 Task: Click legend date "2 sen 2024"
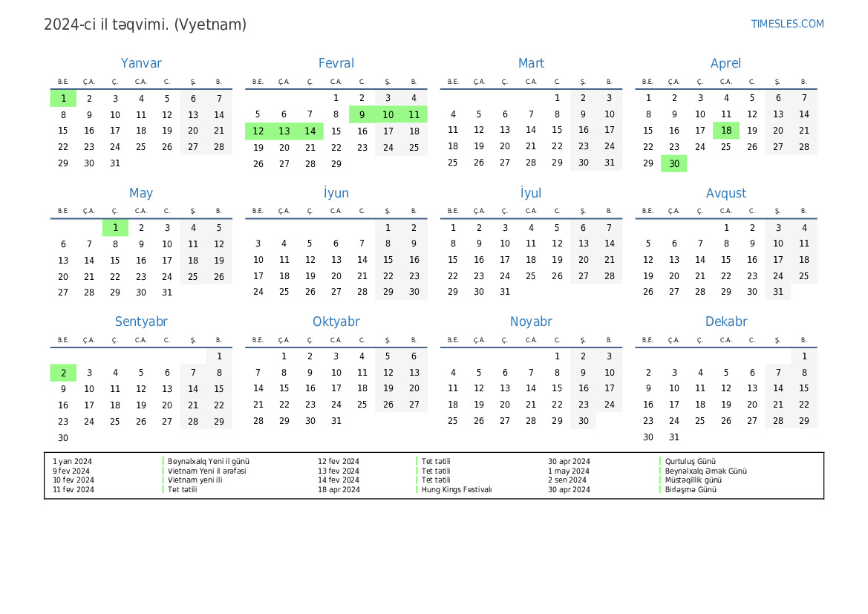(567, 480)
